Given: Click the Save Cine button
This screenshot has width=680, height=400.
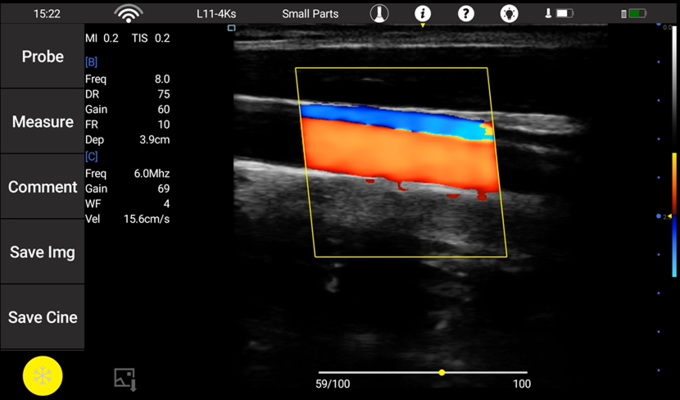Looking at the screenshot, I should coord(42,317).
